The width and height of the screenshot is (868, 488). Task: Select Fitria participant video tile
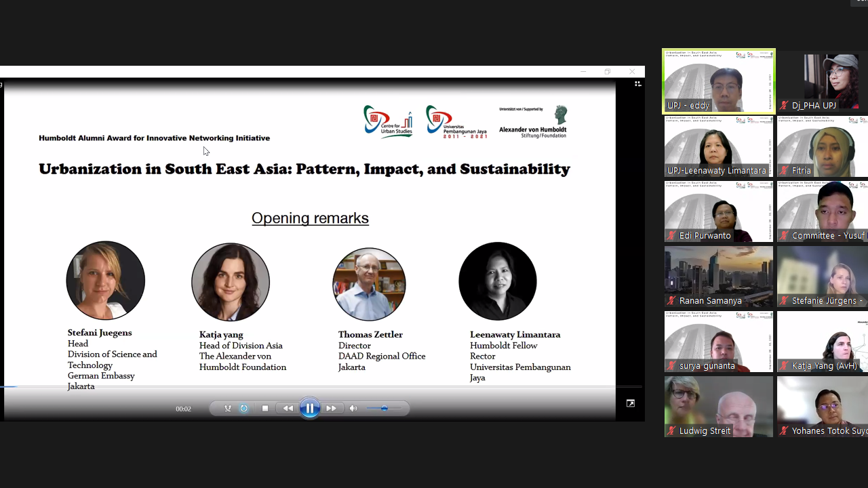823,146
